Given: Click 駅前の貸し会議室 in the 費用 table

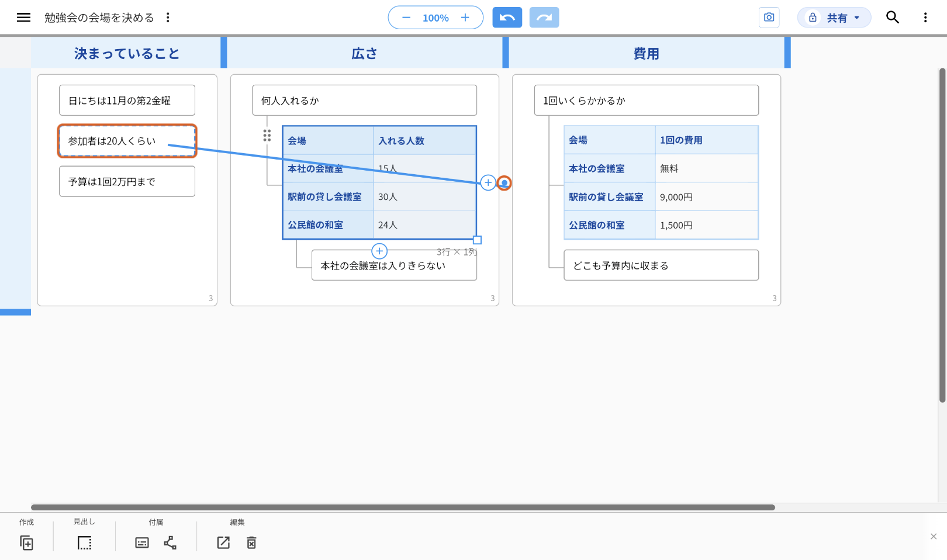Looking at the screenshot, I should click(x=610, y=197).
